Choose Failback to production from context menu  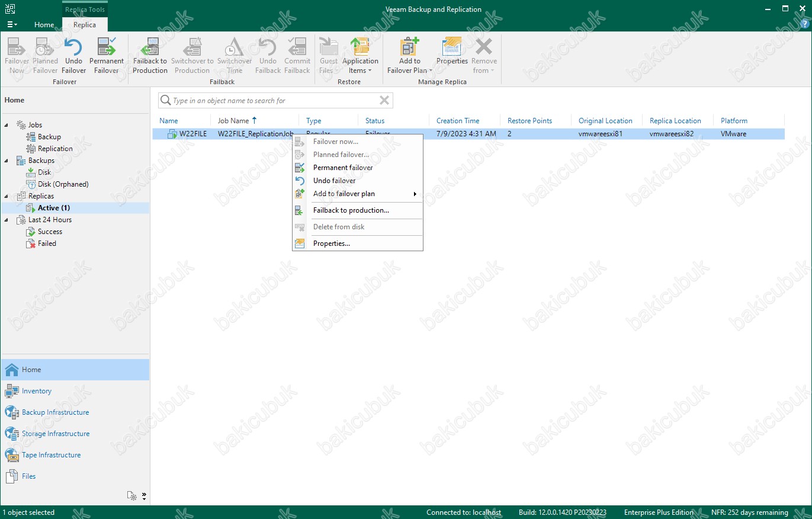point(358,210)
